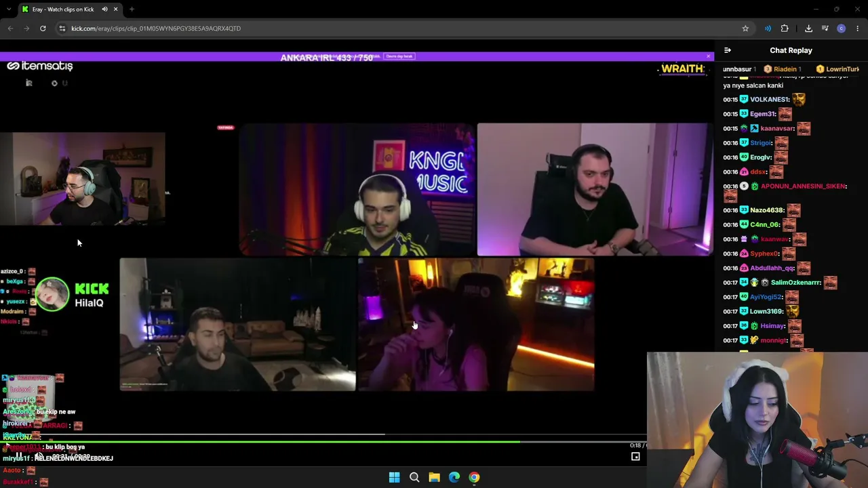Click the emote in VOLKANES1's message
This screenshot has height=488, width=868.
tap(799, 100)
